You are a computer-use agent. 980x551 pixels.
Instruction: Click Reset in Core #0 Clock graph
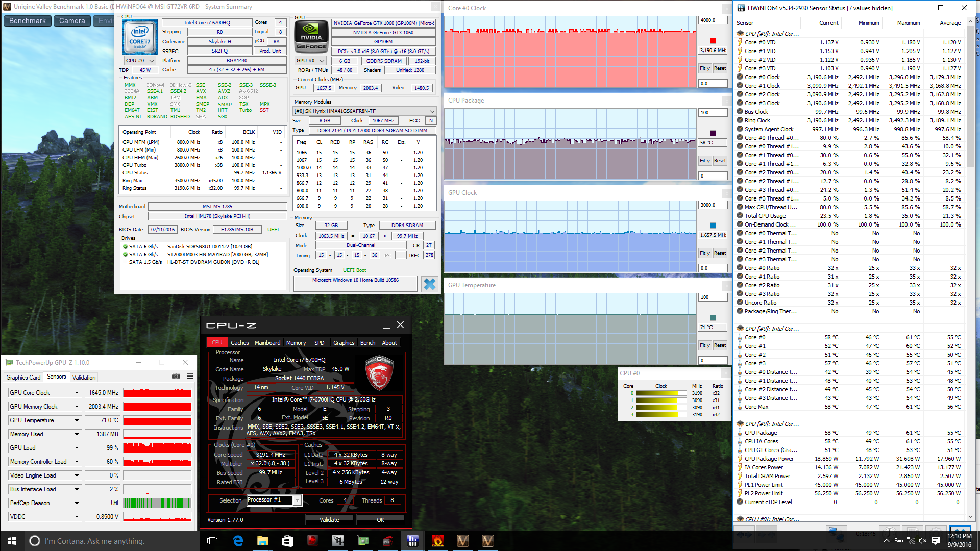click(720, 68)
